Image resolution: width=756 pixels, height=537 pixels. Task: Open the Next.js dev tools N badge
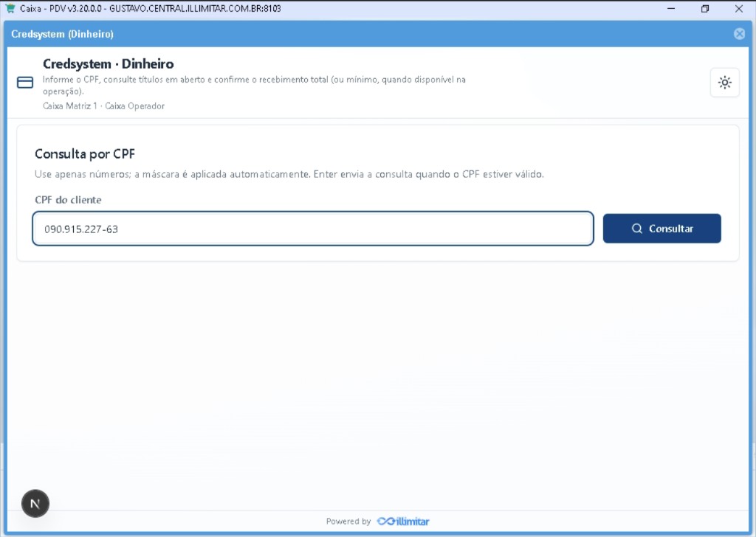[x=35, y=504]
